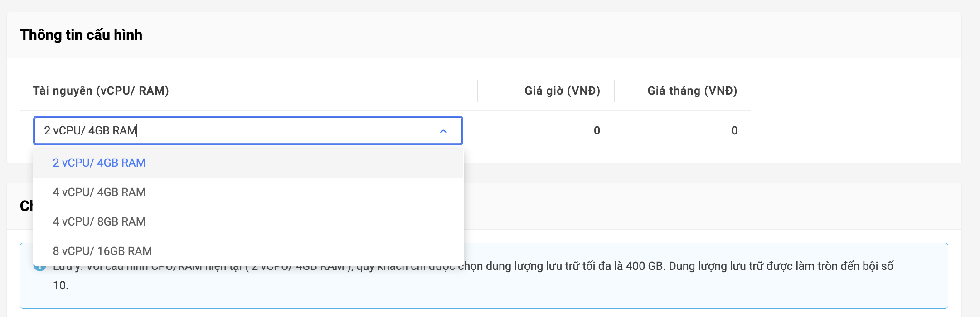Image resolution: width=980 pixels, height=317 pixels.
Task: Click the partially hidden Ch section heading
Action: pos(26,206)
